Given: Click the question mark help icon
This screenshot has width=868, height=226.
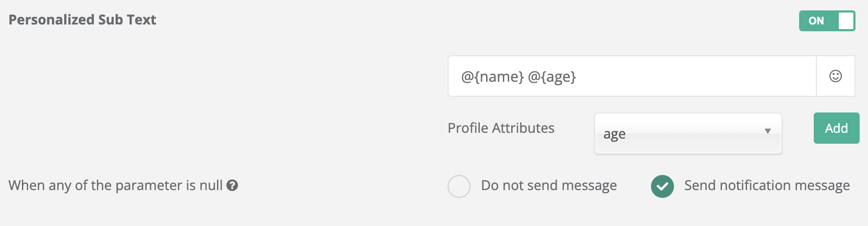Looking at the screenshot, I should click(233, 185).
